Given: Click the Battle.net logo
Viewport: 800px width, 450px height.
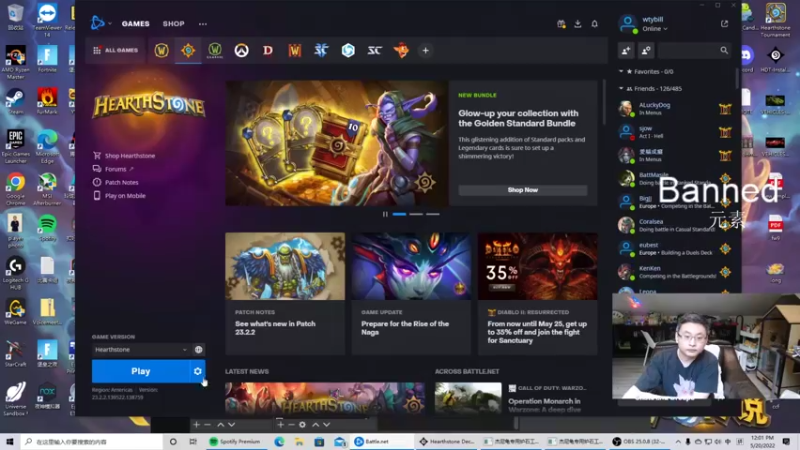Looking at the screenshot, I should pos(97,23).
